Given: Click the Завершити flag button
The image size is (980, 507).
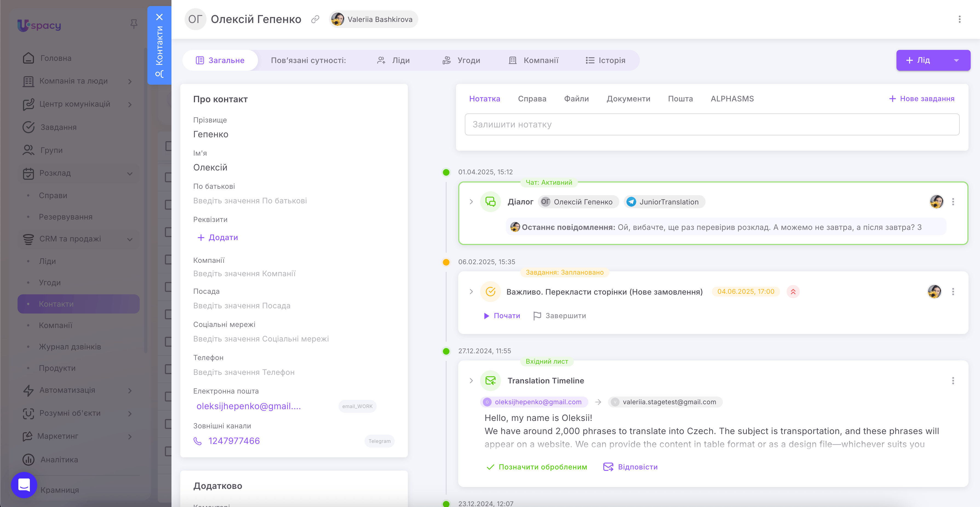Looking at the screenshot, I should coord(559,316).
